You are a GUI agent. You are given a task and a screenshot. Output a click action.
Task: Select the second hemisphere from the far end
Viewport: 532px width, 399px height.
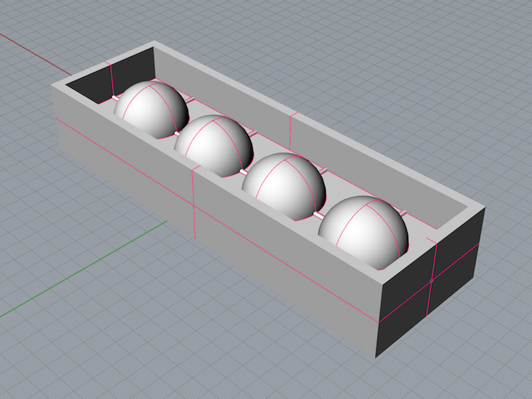point(213,146)
